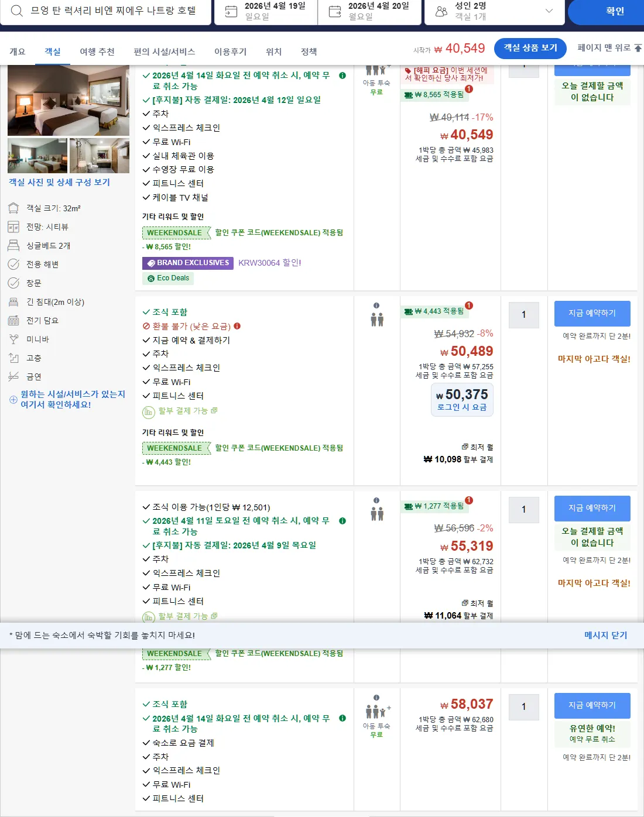Close the banner with 메시지 닫기

click(606, 635)
